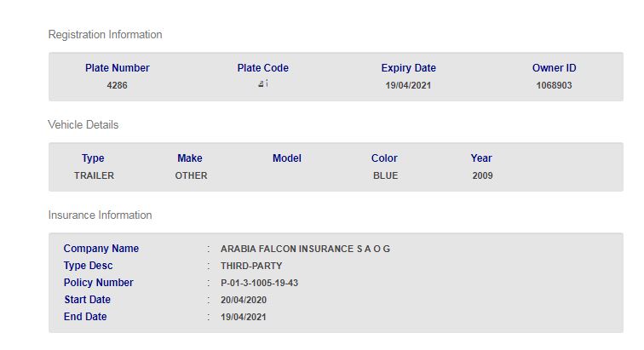This screenshot has width=644, height=350.
Task: Click the Vehicle Details heading
Action: (83, 125)
